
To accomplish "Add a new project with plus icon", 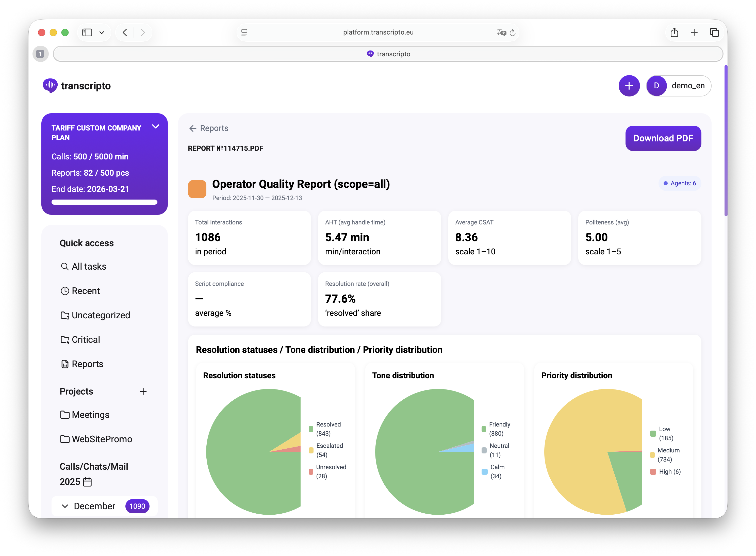I will (x=143, y=391).
